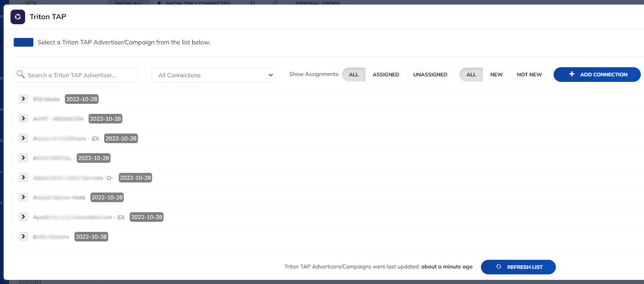
Task: Click the ADD CONNECTION button
Action: pos(597,75)
